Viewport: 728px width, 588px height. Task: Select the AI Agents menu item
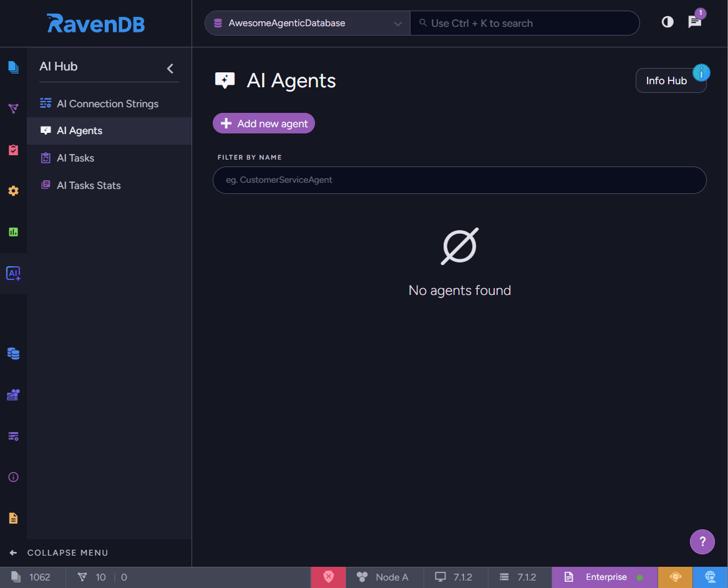109,131
